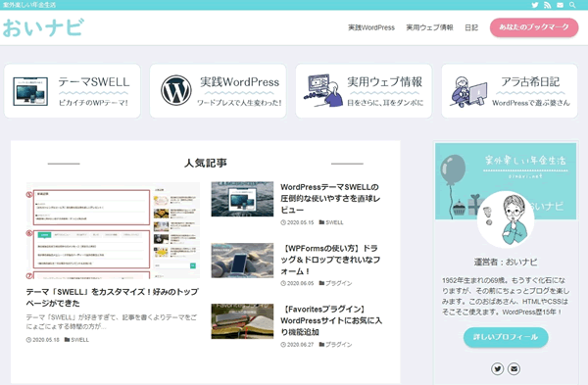Image resolution: width=588 pixels, height=385 pixels.
Task: Click the monitor icon on テーマSWELL card
Action: (x=30, y=91)
